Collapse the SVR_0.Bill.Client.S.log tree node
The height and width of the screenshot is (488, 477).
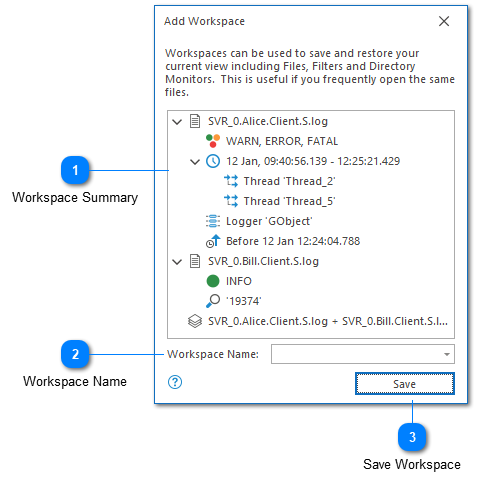pos(177,262)
